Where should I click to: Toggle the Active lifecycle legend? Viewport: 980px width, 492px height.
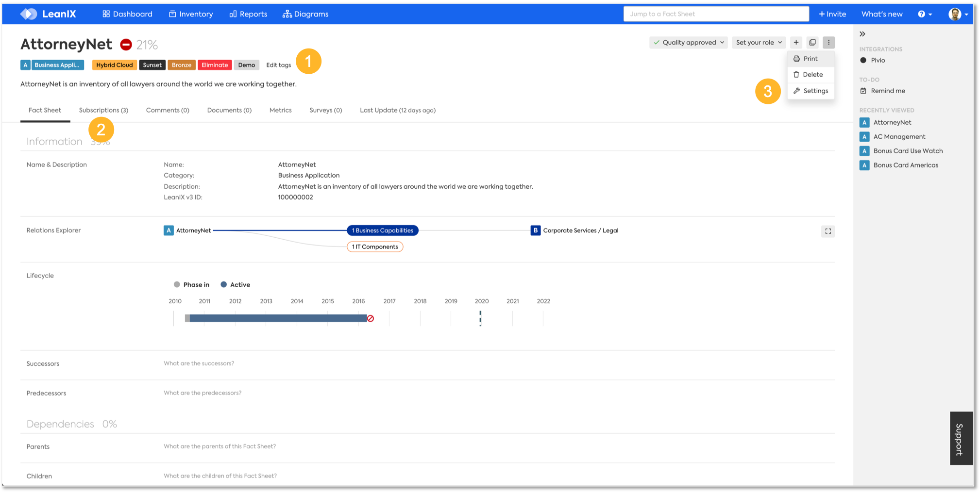(236, 285)
